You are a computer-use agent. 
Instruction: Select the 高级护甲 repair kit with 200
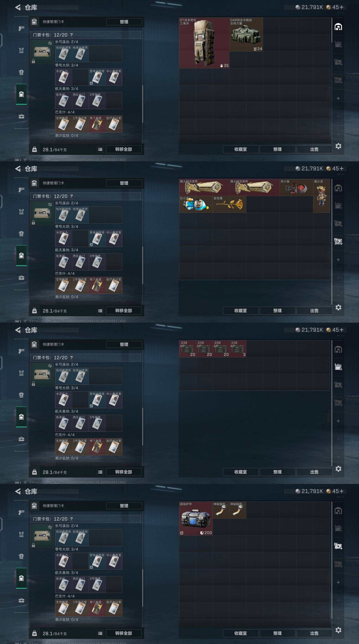[196, 518]
